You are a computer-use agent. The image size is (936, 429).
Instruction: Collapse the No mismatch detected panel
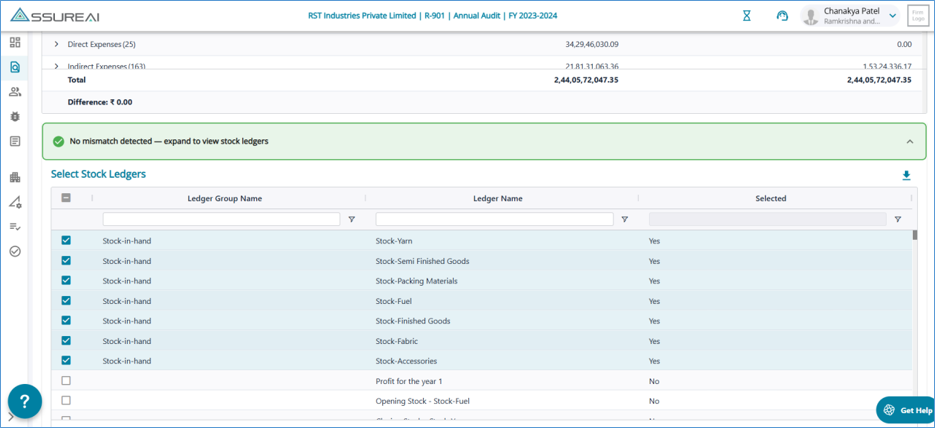[x=909, y=142]
